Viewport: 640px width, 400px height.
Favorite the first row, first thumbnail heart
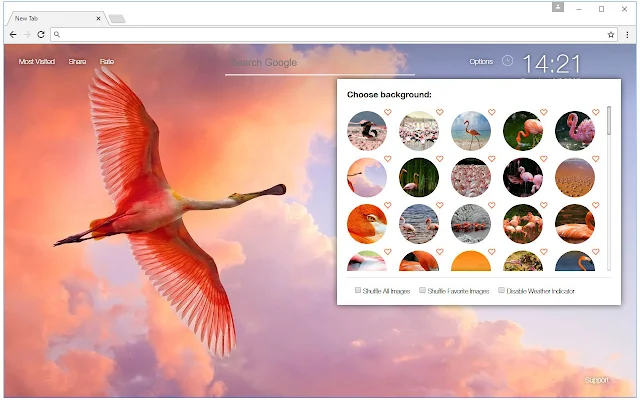[x=388, y=112]
